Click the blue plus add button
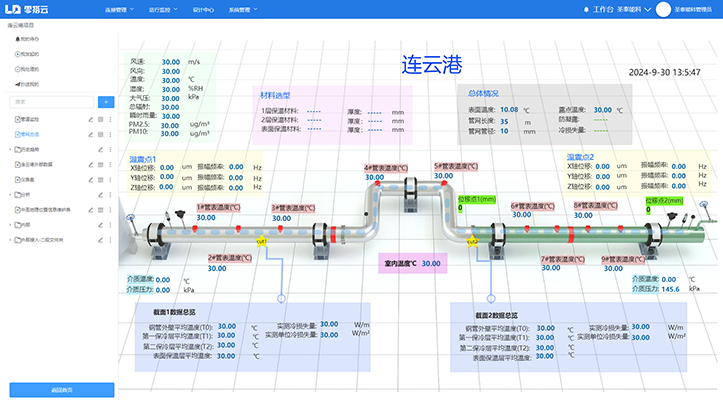The image size is (723, 407). (105, 102)
